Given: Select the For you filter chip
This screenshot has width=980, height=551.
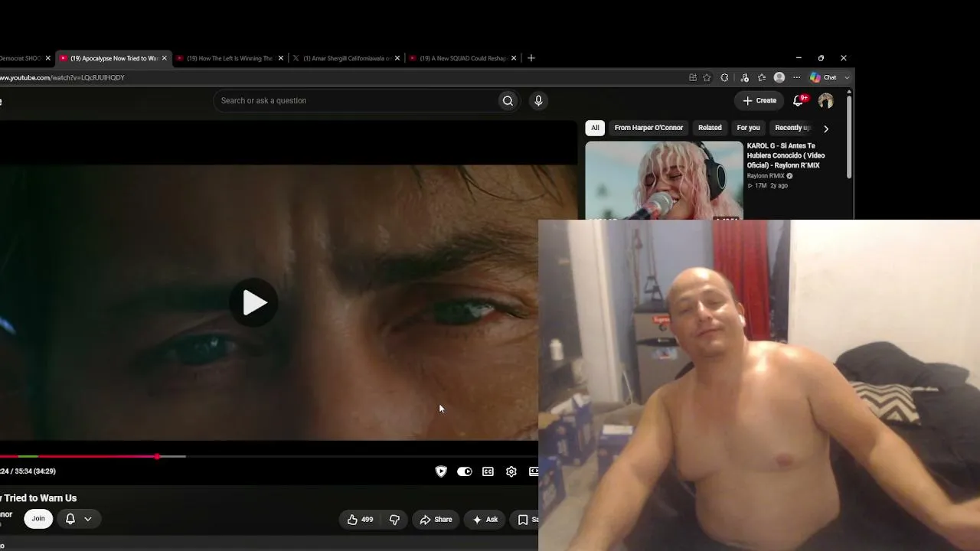Looking at the screenshot, I should click(748, 128).
